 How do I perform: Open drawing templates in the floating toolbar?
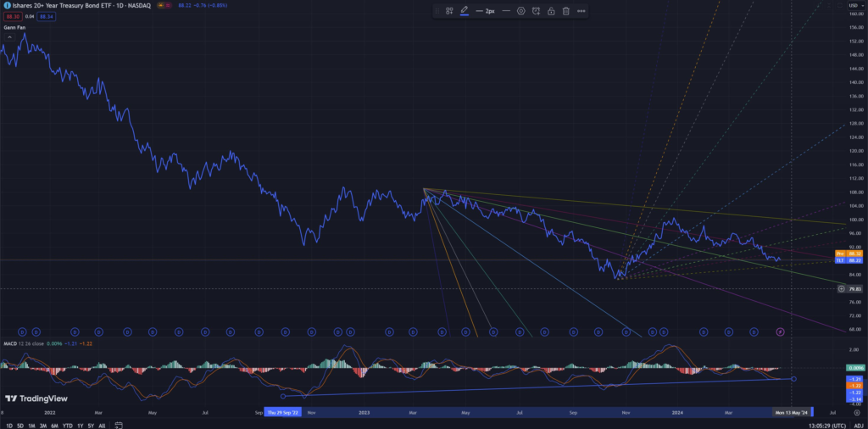coord(449,10)
